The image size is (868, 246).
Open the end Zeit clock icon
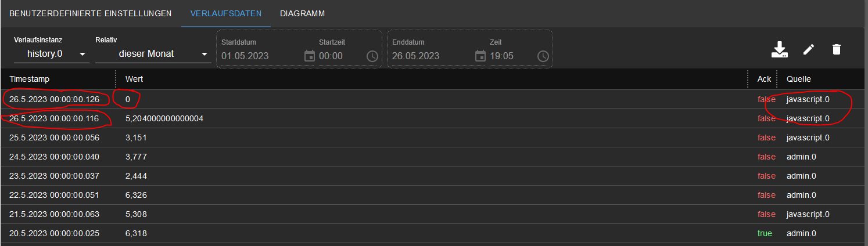543,56
